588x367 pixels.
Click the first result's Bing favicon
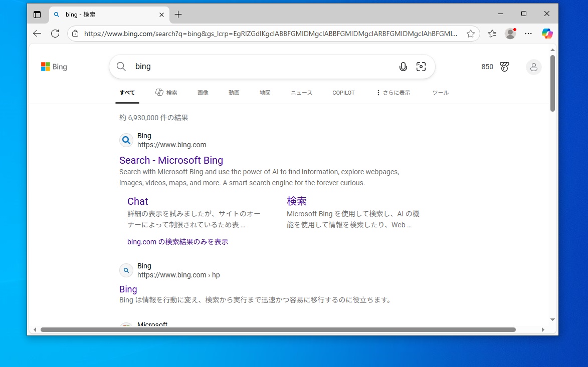point(126,140)
